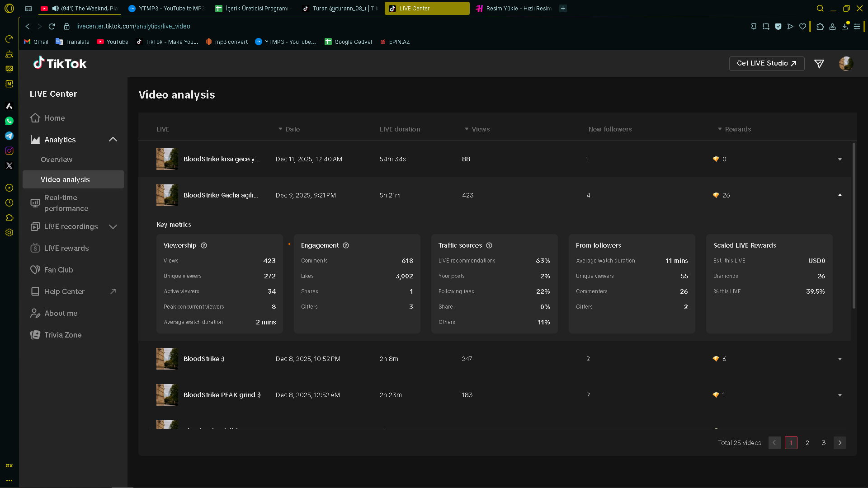Click the easy setup menu icon
This screenshot has height=488, width=868.
click(x=857, y=26)
